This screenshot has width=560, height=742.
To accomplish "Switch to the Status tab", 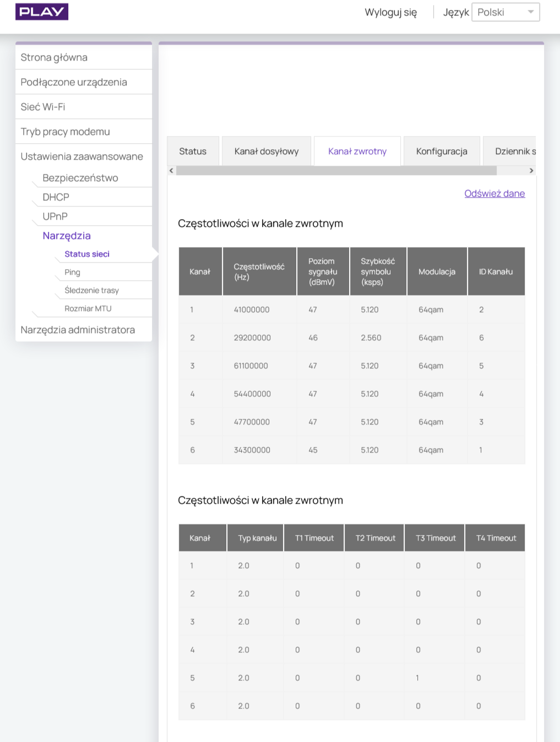I will 193,151.
